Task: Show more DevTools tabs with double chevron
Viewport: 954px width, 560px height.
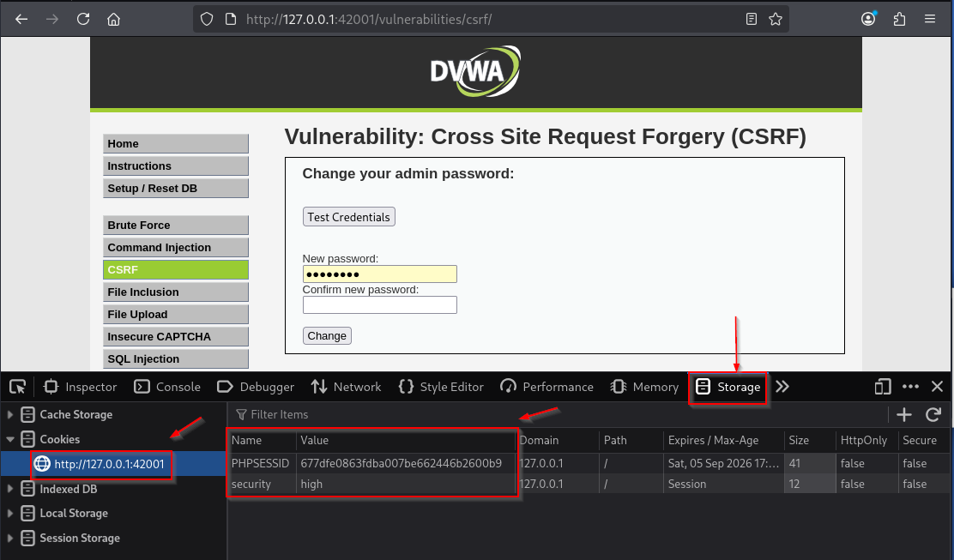Action: pos(782,387)
